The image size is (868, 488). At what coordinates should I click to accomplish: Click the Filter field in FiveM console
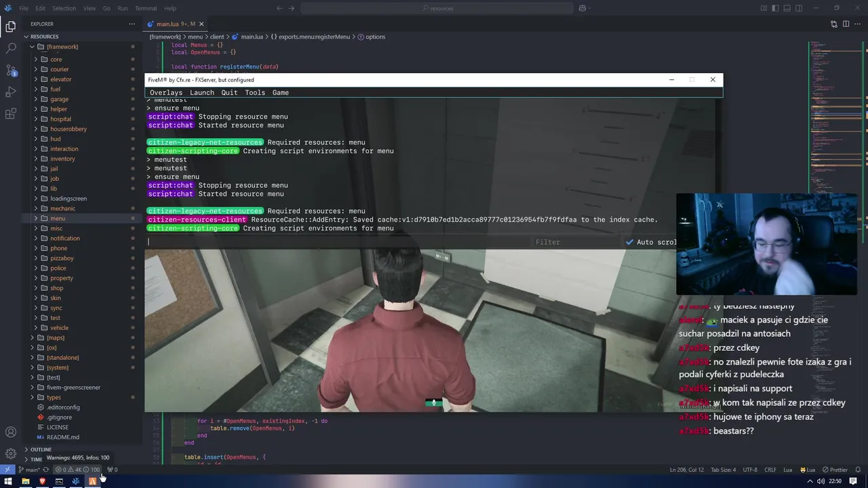tap(576, 242)
